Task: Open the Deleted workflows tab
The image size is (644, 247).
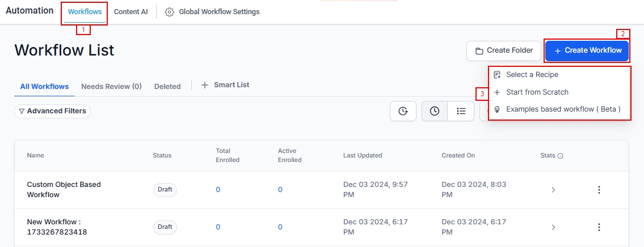Action: coord(167,87)
